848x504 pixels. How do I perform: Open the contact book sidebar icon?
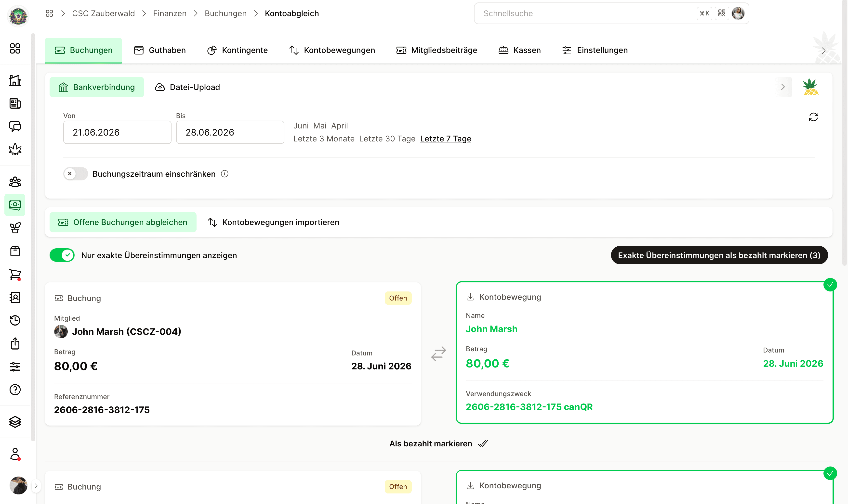pyautogui.click(x=15, y=298)
